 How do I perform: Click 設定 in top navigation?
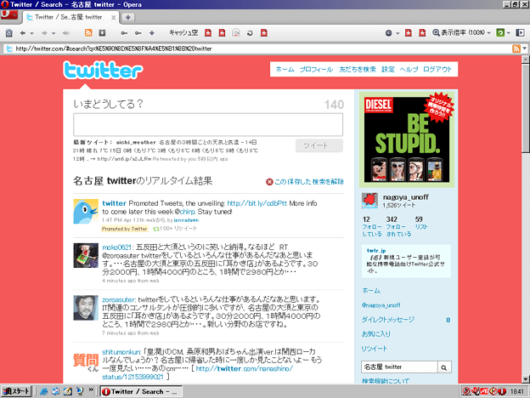pyautogui.click(x=388, y=69)
